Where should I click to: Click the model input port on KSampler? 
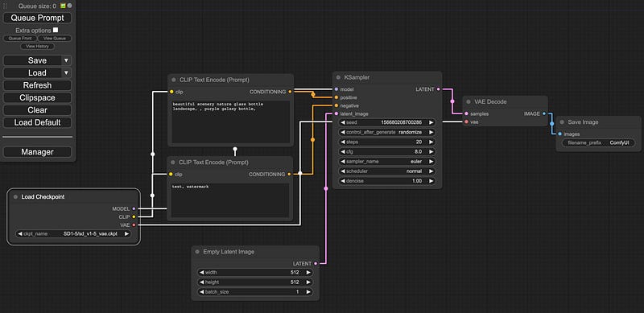336,89
